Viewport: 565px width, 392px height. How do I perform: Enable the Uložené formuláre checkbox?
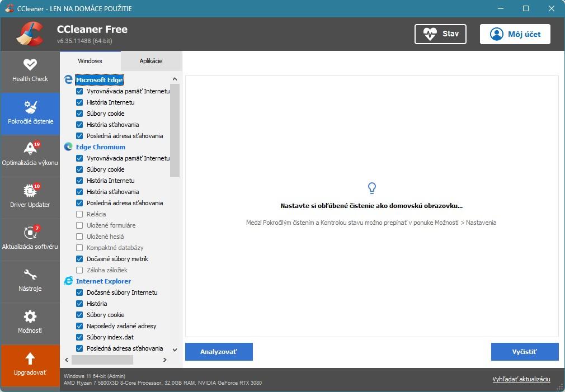[x=79, y=225]
